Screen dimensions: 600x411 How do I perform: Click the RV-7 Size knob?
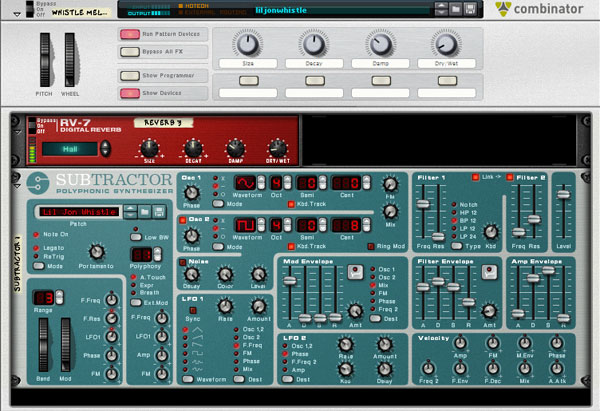click(149, 148)
